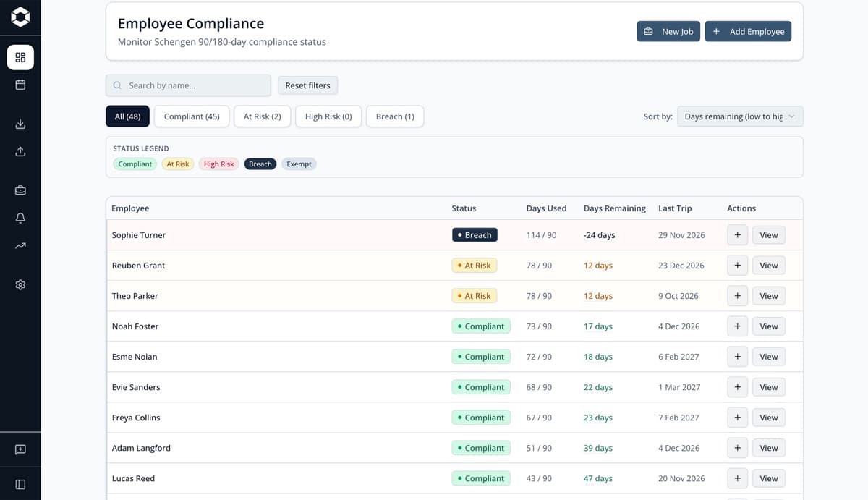Click the plus icon for Sophie Turner
This screenshot has height=500, width=868.
737,235
